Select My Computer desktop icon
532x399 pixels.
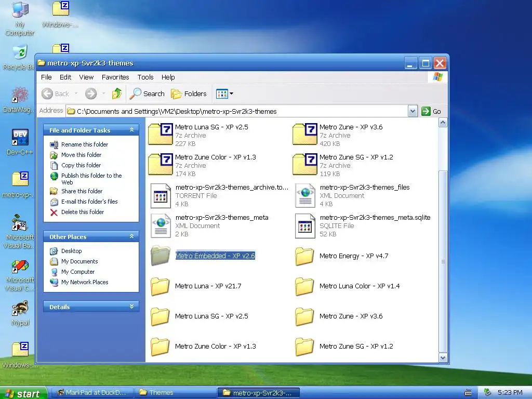click(20, 19)
